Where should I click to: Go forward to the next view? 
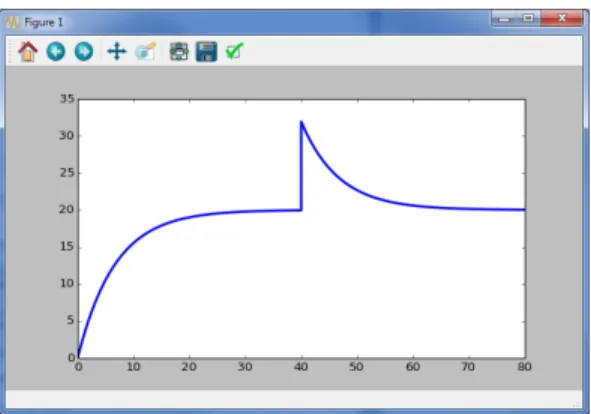(x=84, y=51)
